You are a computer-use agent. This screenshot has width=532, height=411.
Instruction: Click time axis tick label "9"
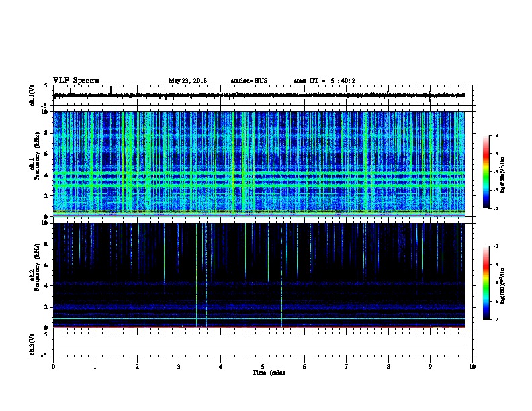[x=430, y=367]
